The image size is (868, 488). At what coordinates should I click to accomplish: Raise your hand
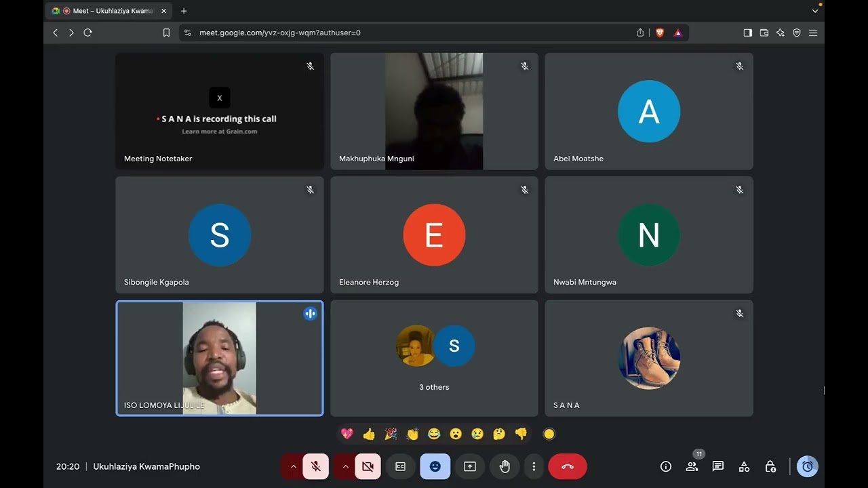pos(505,466)
